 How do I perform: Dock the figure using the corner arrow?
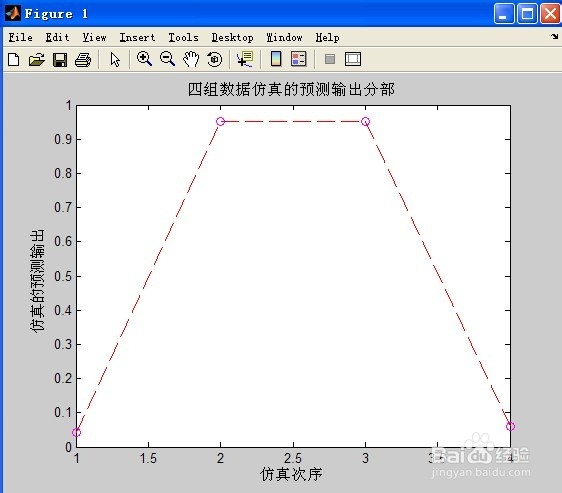(555, 36)
